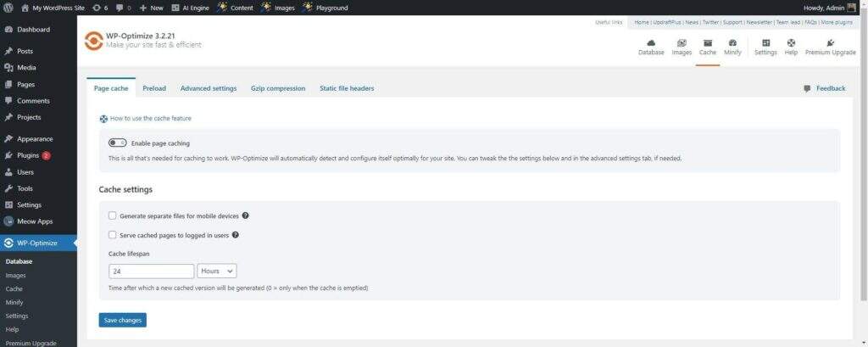This screenshot has height=347, width=868.
Task: Open the Settings icon in plugin header
Action: pyautogui.click(x=765, y=43)
